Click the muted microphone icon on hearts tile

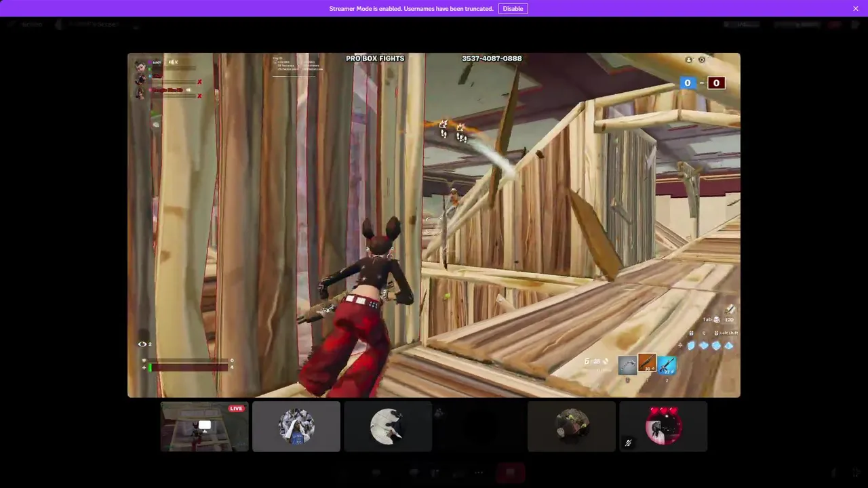click(629, 443)
